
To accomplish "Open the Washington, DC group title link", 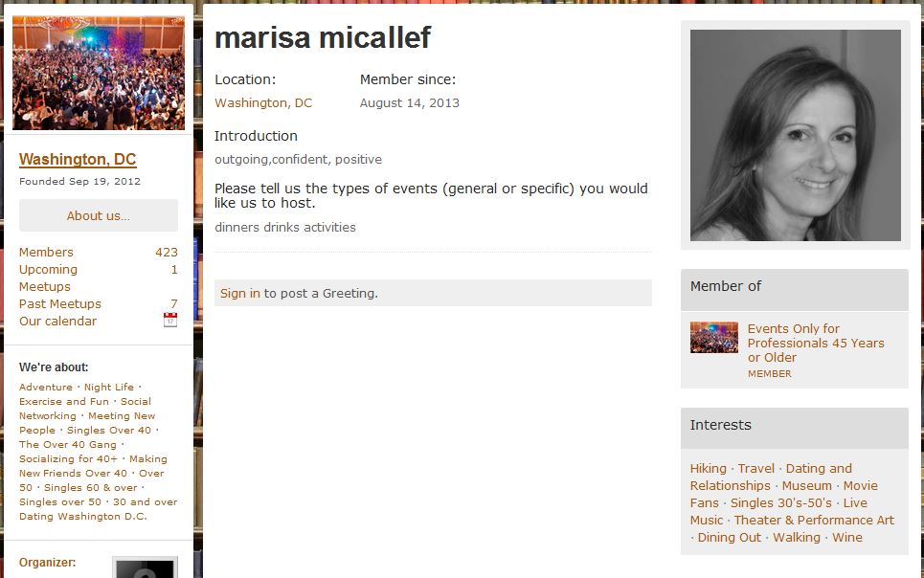I will click(78, 159).
